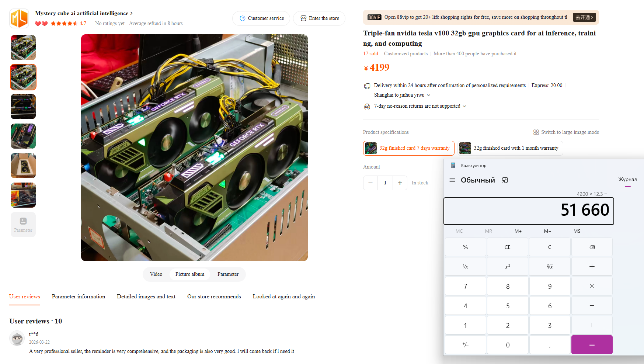Viewport: 644px width, 364px height.
Task: Click the M− memory subtract button
Action: point(547,231)
